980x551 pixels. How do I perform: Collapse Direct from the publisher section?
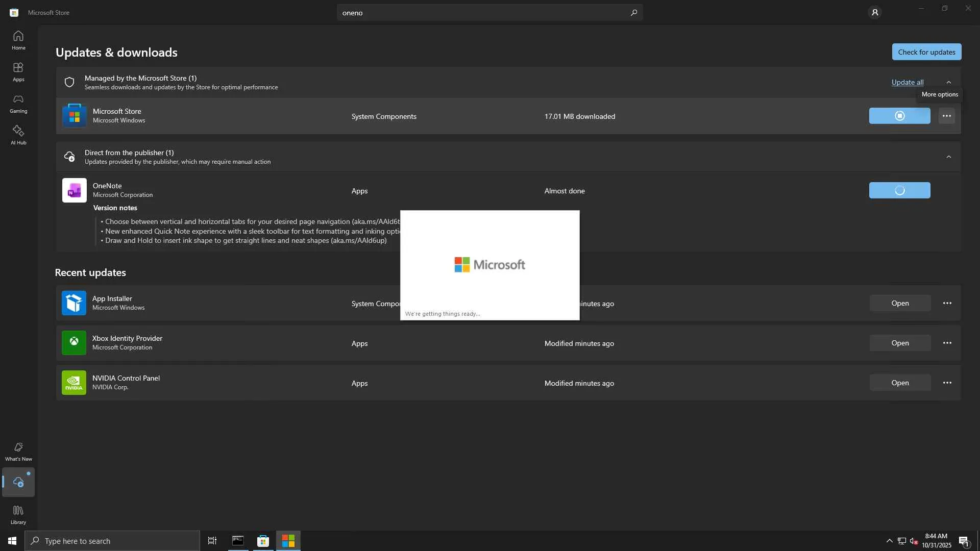[x=948, y=157]
